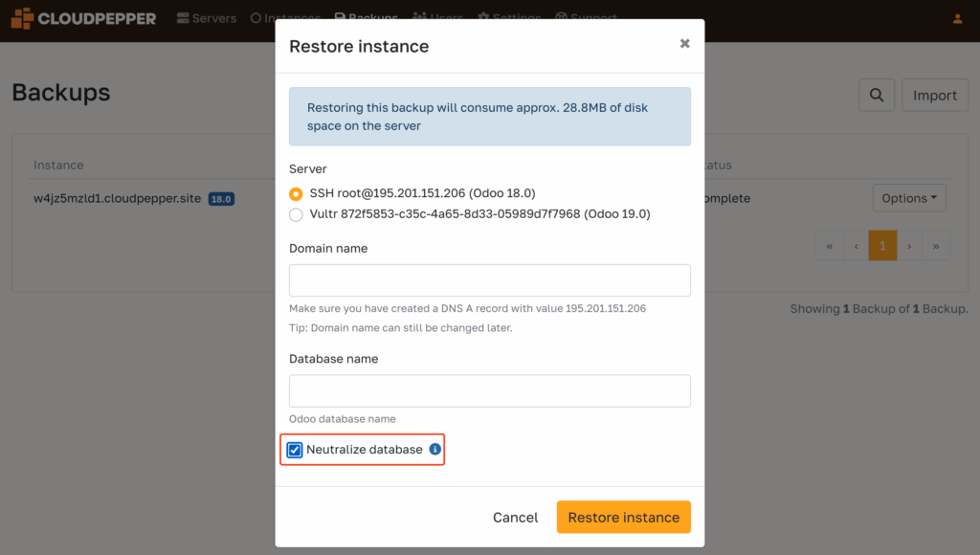Jump to last page with double-right chevron

[937, 245]
